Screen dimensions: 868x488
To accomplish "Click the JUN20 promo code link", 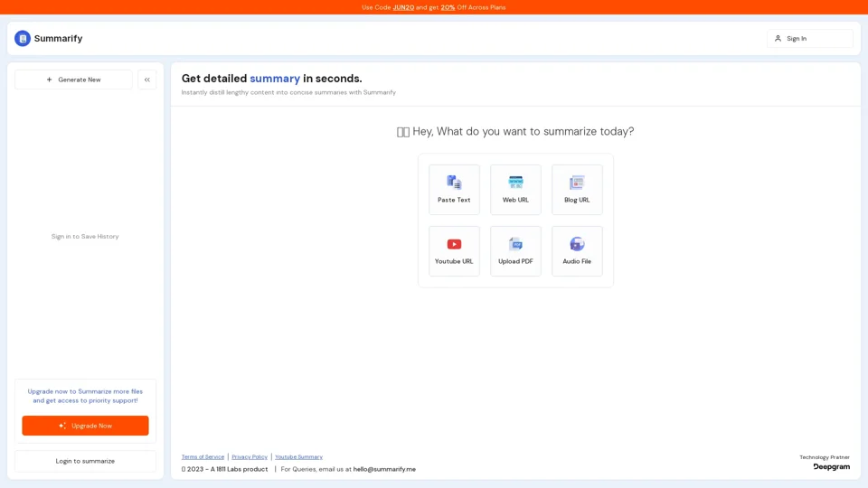I will tap(403, 7).
